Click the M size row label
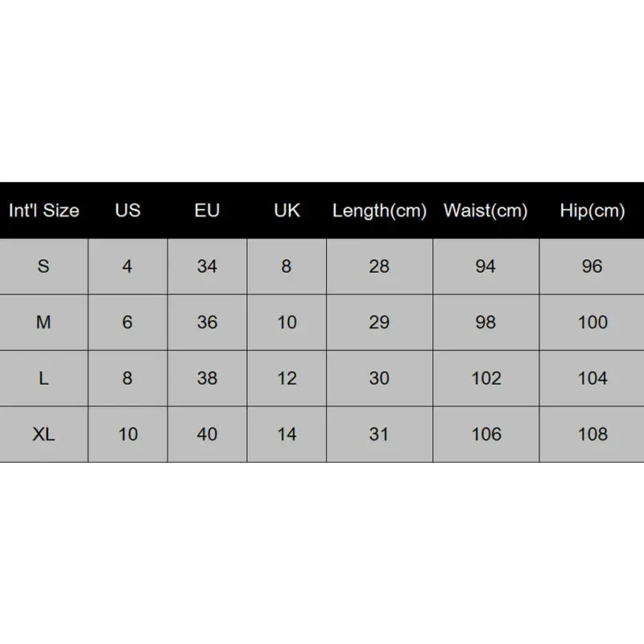Image resolution: width=644 pixels, height=644 pixels. [x=44, y=322]
